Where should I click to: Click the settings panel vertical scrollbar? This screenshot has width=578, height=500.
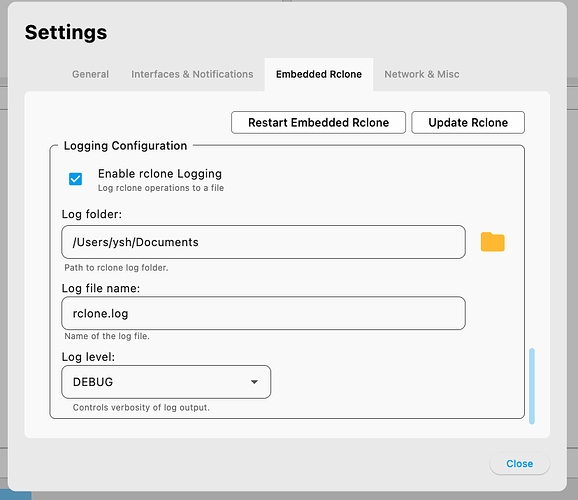[532, 386]
